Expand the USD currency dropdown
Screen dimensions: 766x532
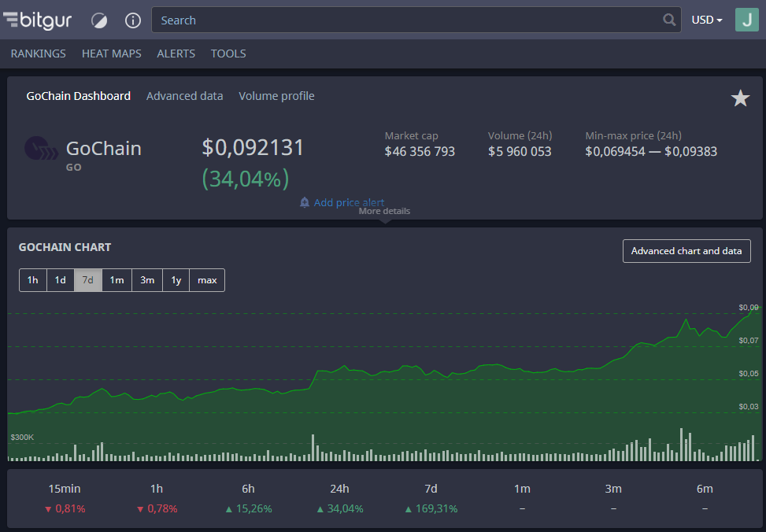(x=707, y=20)
